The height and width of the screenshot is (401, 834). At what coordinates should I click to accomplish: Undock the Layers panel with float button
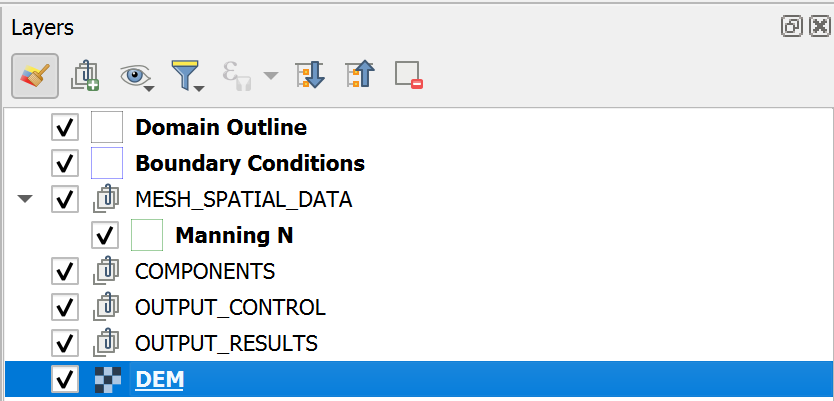click(791, 26)
